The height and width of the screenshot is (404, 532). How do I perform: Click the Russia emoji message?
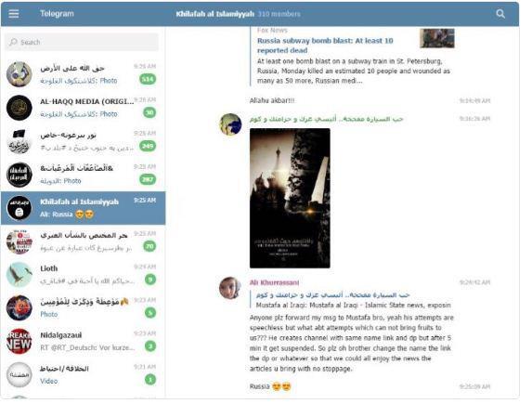270,386
